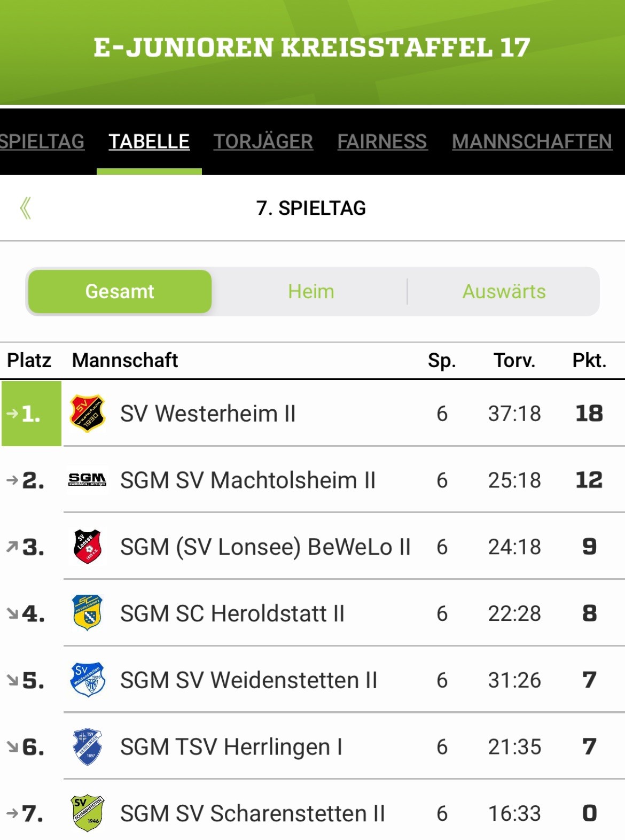Open team page for SV Westerheim II
This screenshot has height=840, width=625.
tap(208, 414)
